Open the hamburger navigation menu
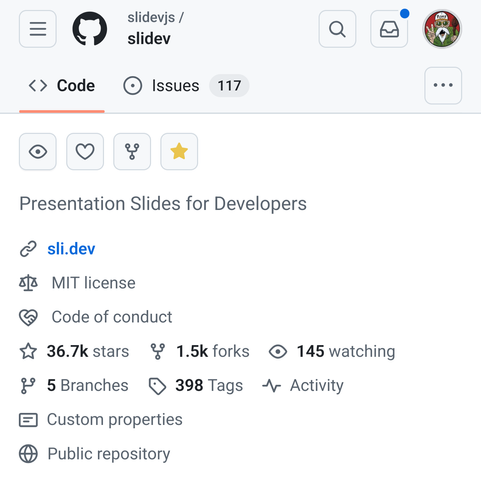Screen dimensions: 481x479 pyautogui.click(x=38, y=29)
